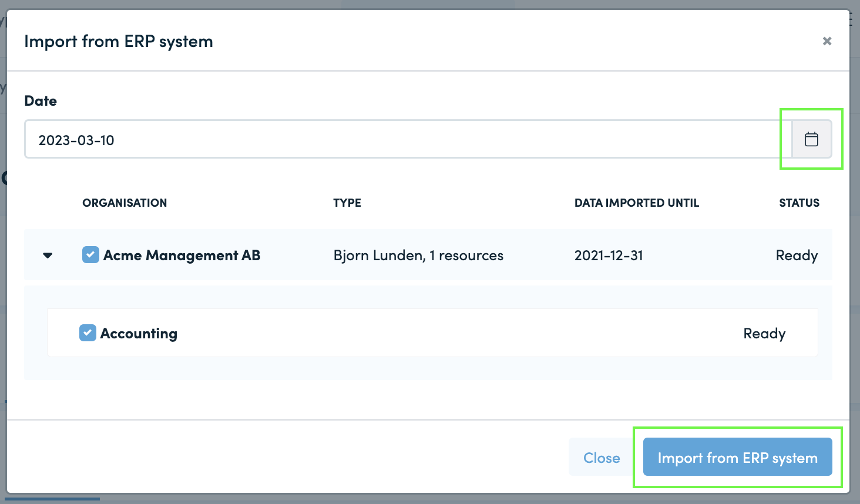This screenshot has height=504, width=860.
Task: Click the Import from ERP system dialog title
Action: (119, 42)
